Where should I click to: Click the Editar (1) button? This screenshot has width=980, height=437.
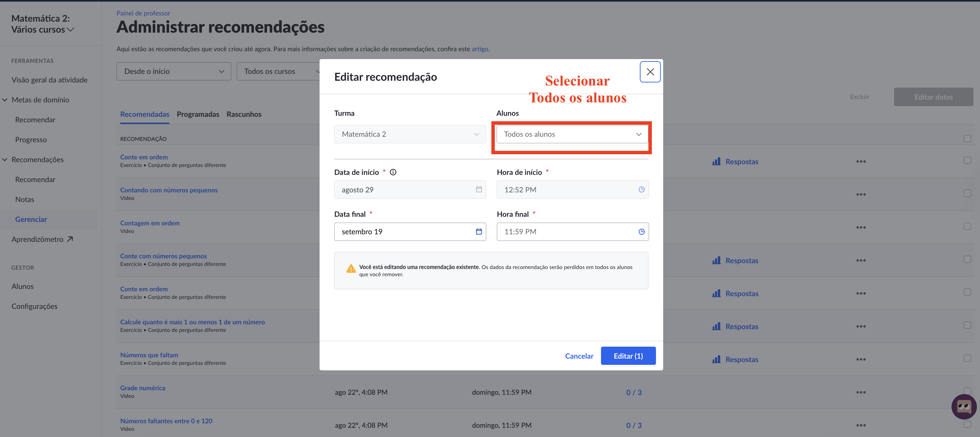coord(628,356)
